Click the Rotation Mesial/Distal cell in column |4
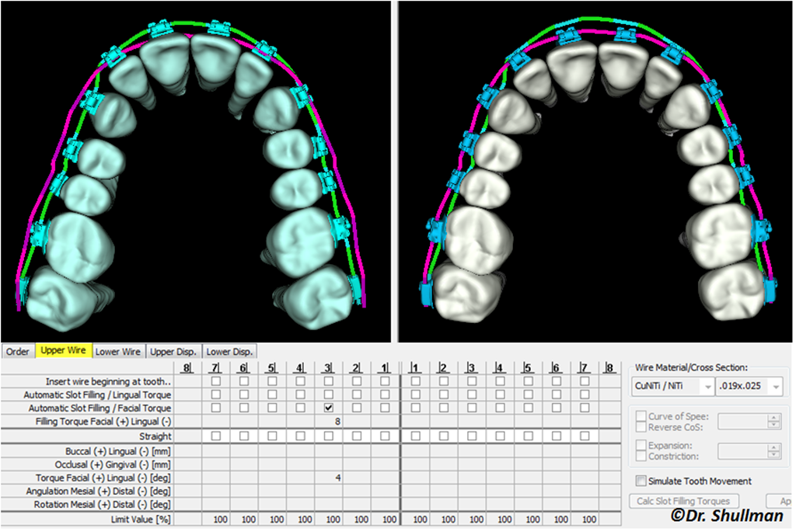Screen dimensions: 796x532 (500, 505)
